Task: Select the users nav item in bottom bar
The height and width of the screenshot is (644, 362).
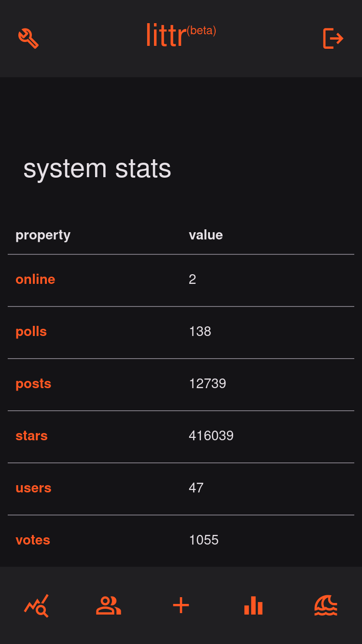Action: coord(108,606)
